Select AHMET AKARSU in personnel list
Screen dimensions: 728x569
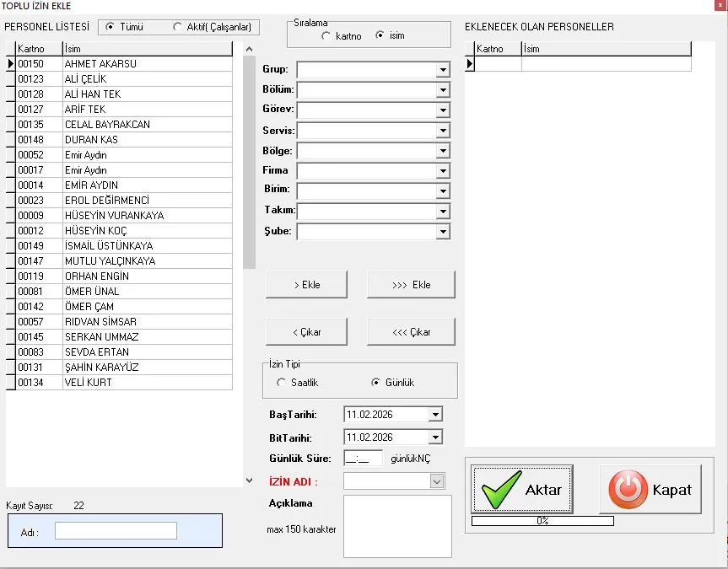pyautogui.click(x=100, y=64)
